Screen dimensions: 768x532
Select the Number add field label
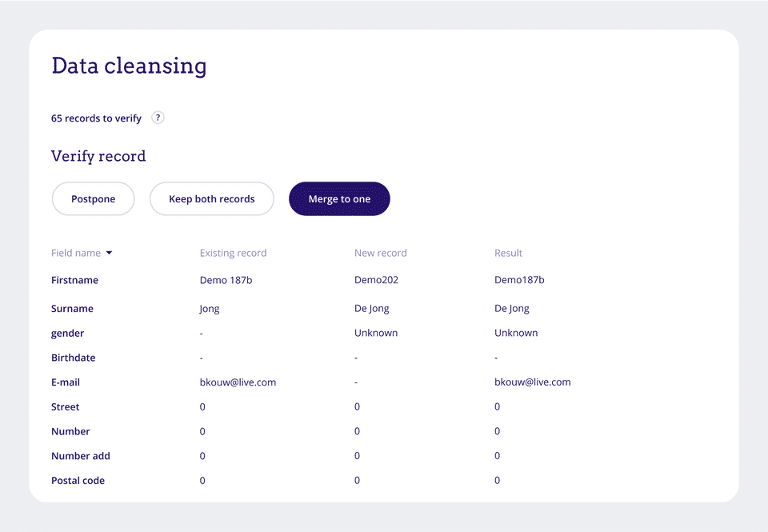point(81,456)
